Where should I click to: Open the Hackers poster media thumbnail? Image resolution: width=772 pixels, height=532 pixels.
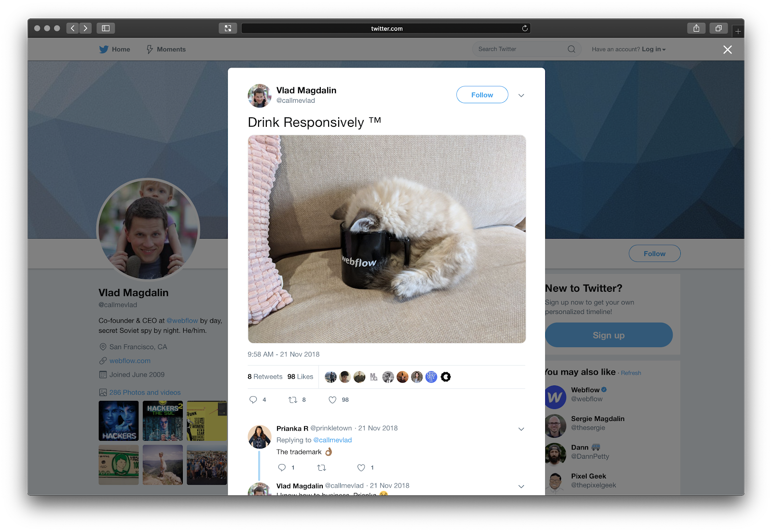(119, 421)
